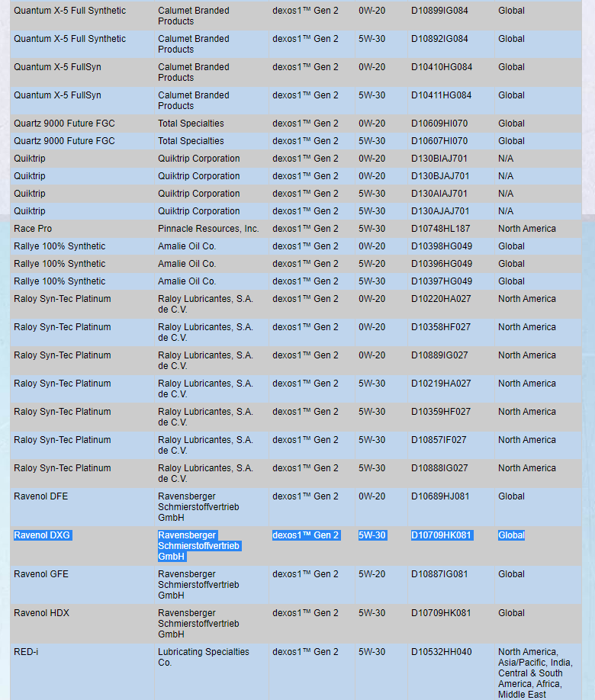Screen dimensions: 595x700
Task: Select Raloy license D10219HA027
Action: click(441, 384)
